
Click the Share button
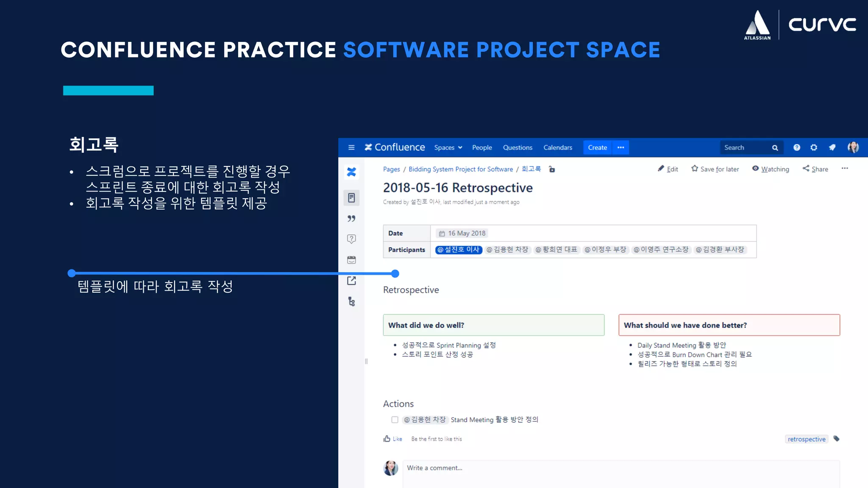[815, 169]
